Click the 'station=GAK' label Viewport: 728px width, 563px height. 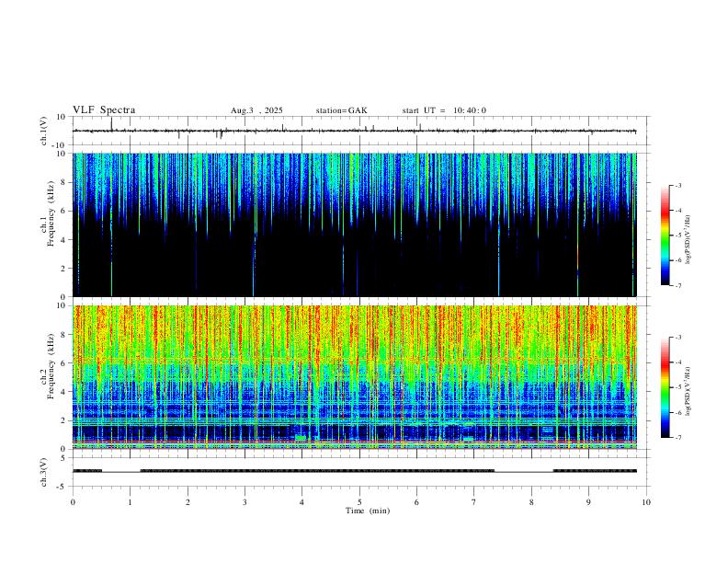(341, 110)
